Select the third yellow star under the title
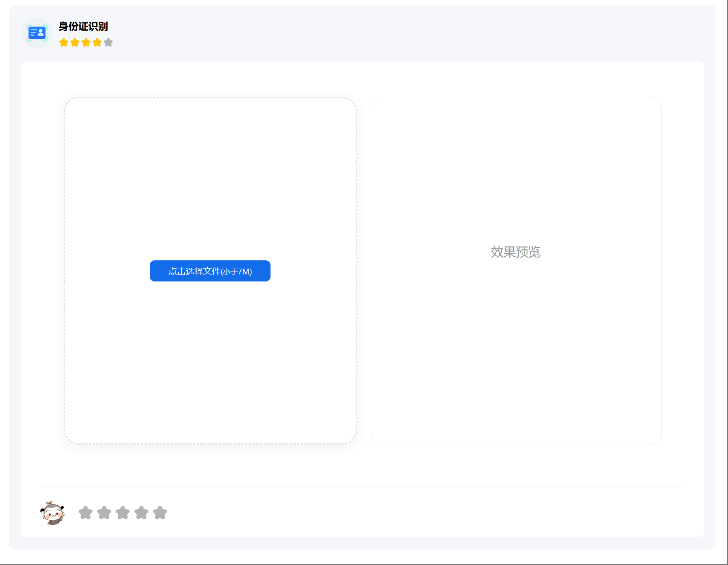Image resolution: width=728 pixels, height=565 pixels. click(86, 42)
